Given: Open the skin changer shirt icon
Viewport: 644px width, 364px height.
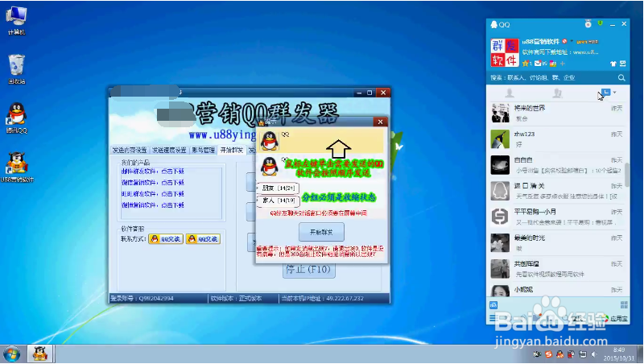Looking at the screenshot, I should tap(613, 64).
